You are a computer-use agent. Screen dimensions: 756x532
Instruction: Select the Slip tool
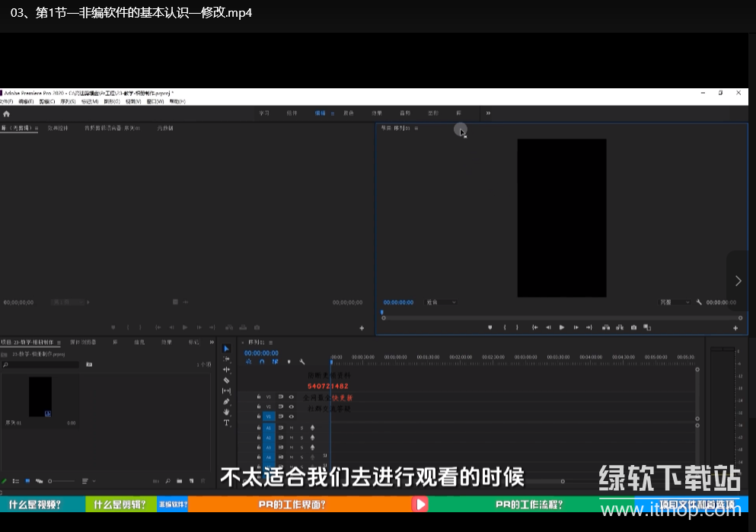[226, 390]
